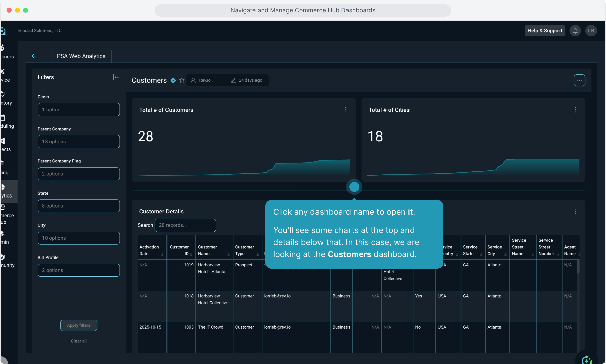Click the back arrow icon

pos(34,56)
